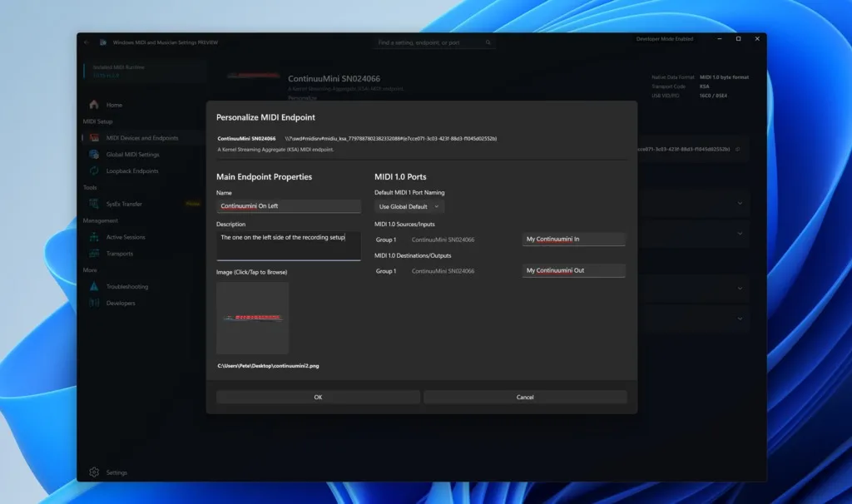Click the app search magnifier icon

[x=488, y=42]
